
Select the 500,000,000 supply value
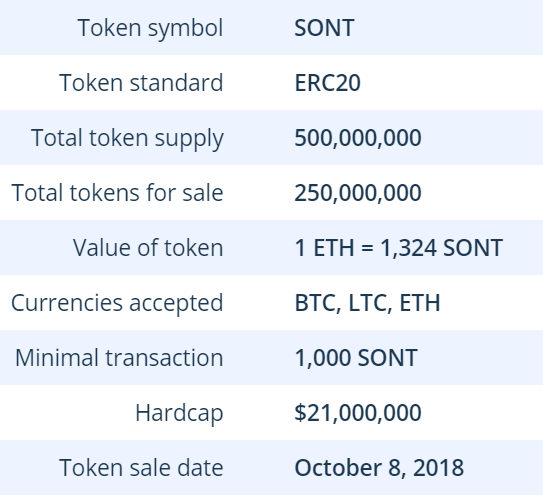click(x=358, y=138)
